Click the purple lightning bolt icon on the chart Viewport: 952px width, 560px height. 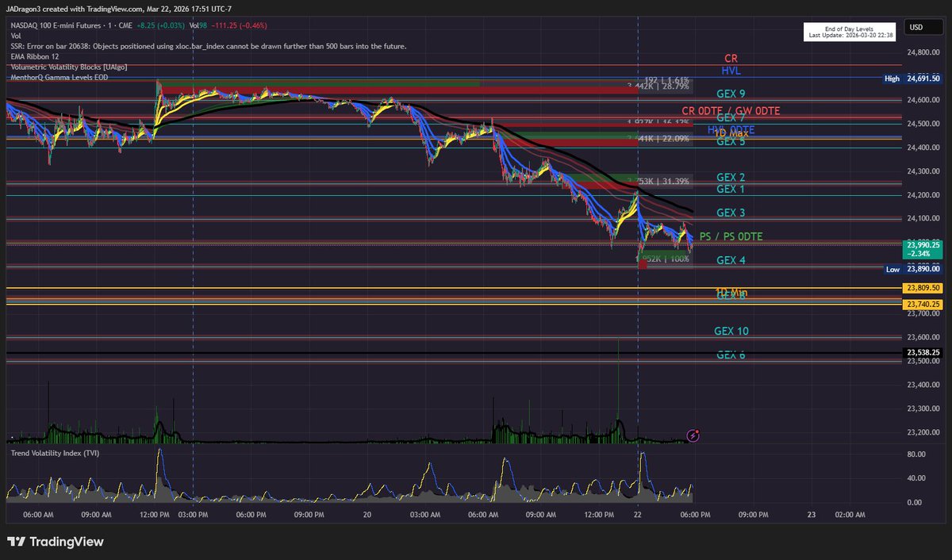click(x=693, y=435)
